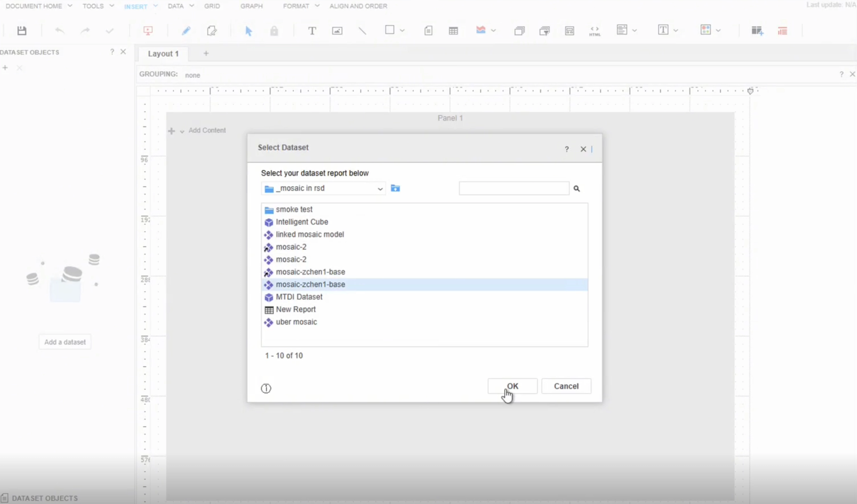Click the Cancel button
This screenshot has height=504, width=857.
pyautogui.click(x=566, y=386)
